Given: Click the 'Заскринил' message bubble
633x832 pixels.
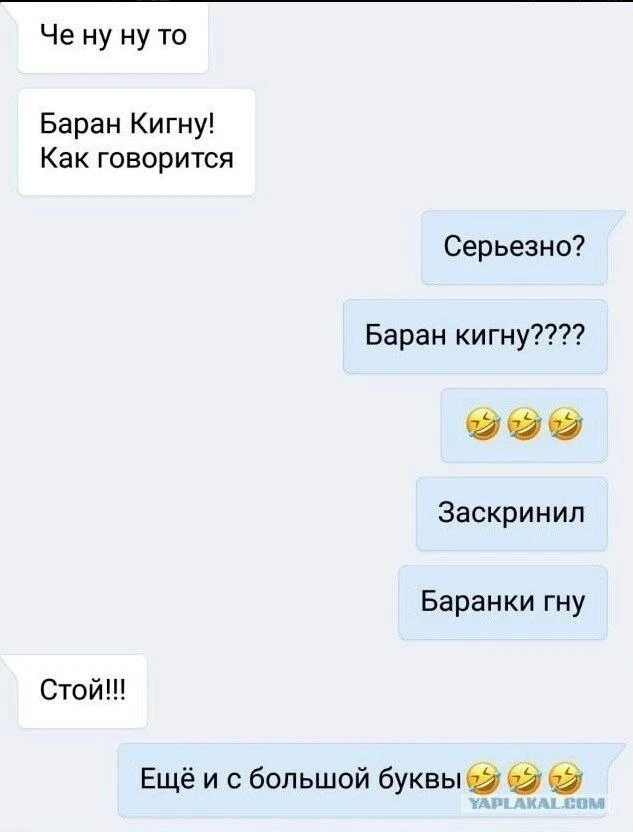Looking at the screenshot, I should (512, 514).
